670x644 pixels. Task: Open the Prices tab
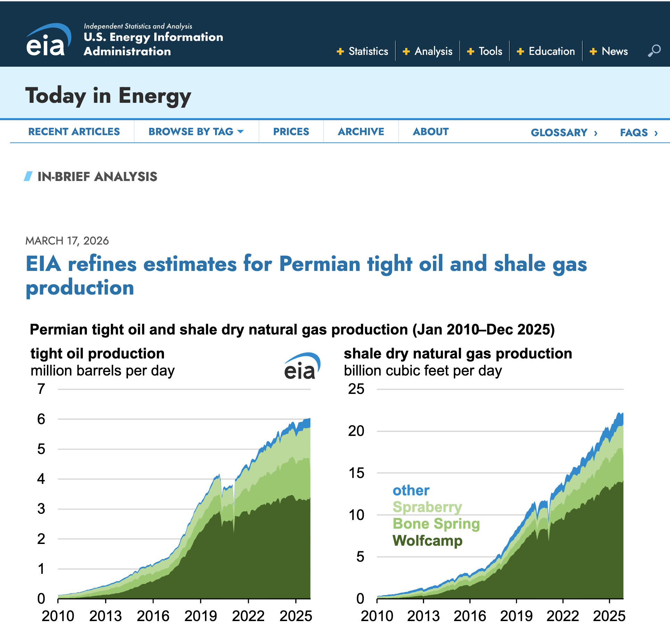(291, 132)
